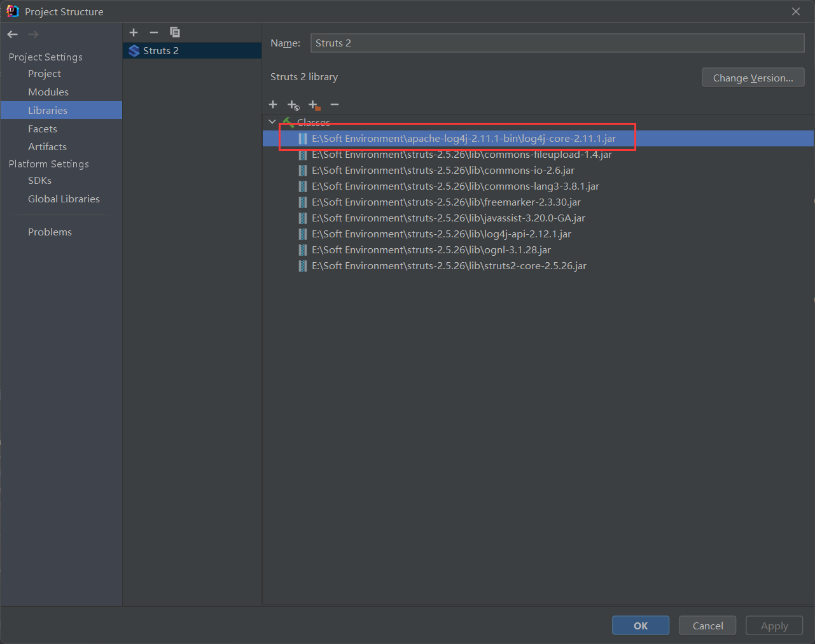The image size is (815, 644).
Task: Select javassist-3.20.0-GA.jar entry
Action: point(538,218)
